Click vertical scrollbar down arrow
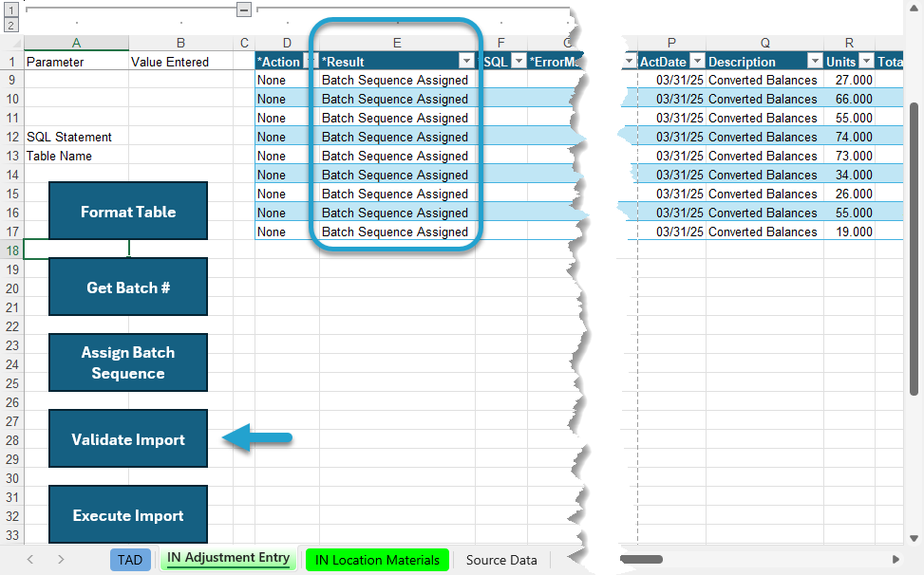924x575 pixels. [914, 538]
